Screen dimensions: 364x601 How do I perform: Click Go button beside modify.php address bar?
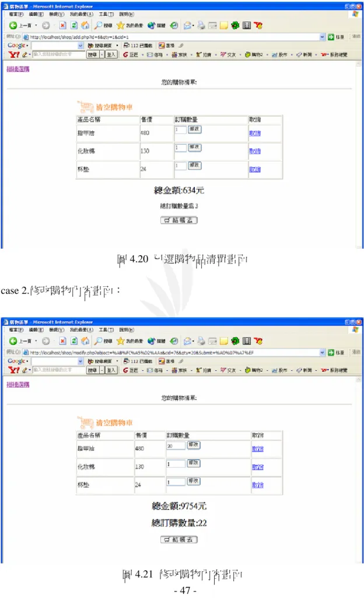pos(336,352)
